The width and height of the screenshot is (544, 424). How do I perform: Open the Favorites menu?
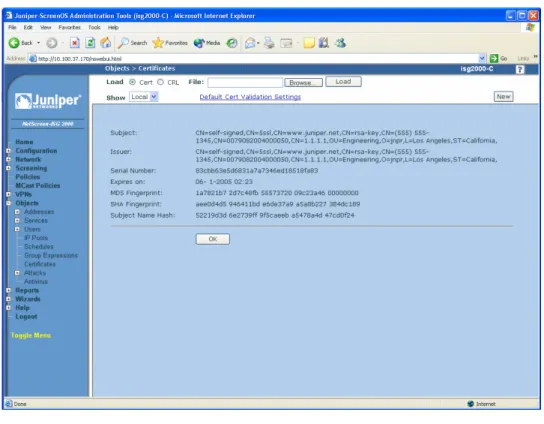coord(69,27)
